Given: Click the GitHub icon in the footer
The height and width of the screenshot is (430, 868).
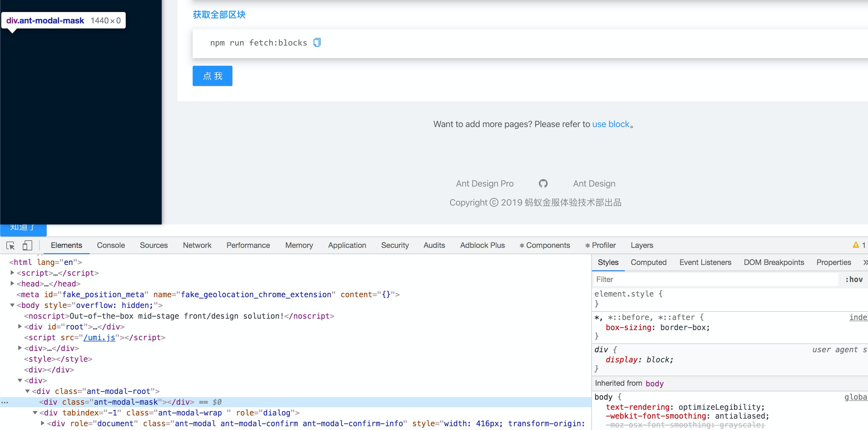Looking at the screenshot, I should pos(543,183).
